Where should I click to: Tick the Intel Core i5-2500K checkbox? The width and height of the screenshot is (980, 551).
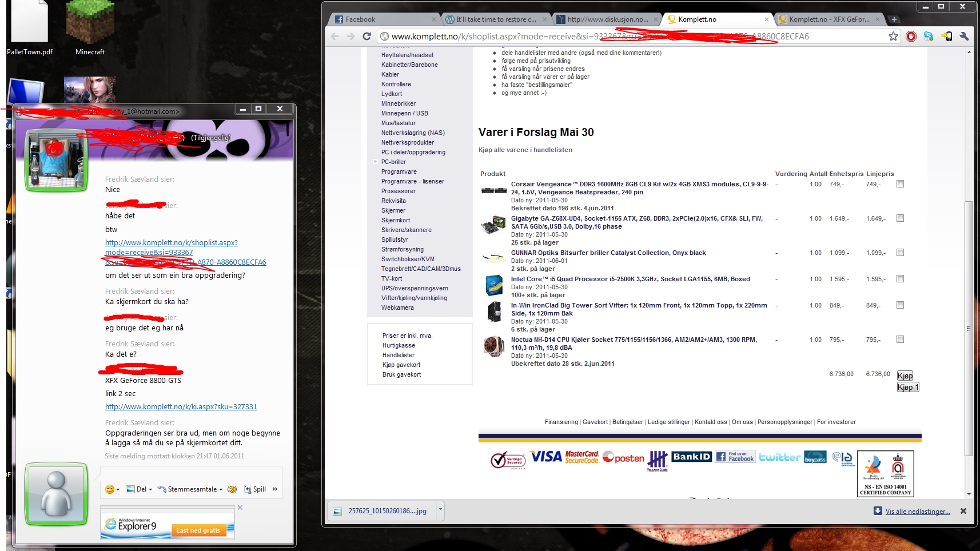coord(901,279)
